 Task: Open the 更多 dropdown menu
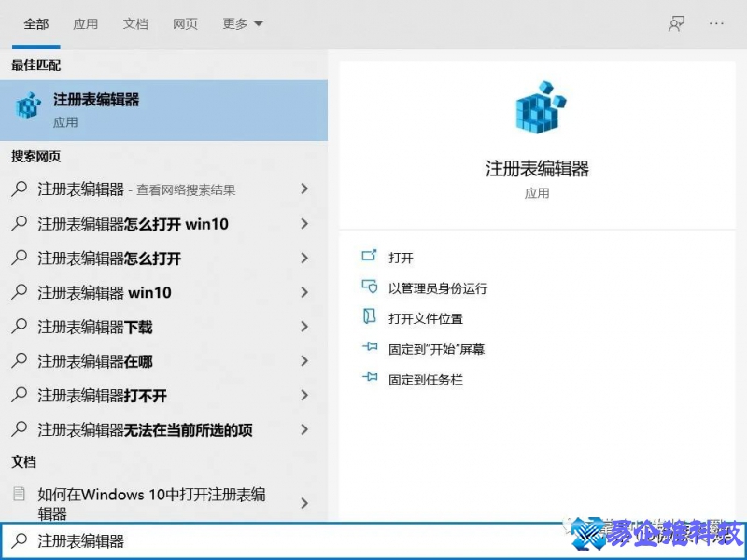(x=241, y=23)
